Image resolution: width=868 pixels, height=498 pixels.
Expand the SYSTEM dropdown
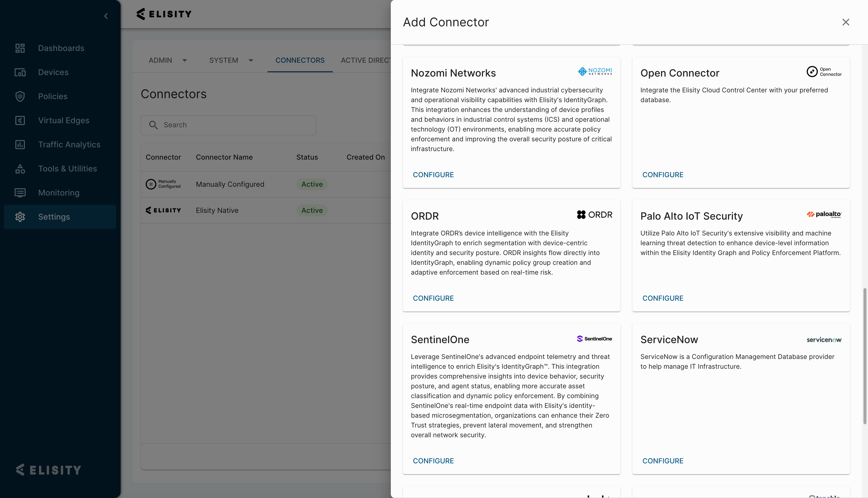click(231, 60)
